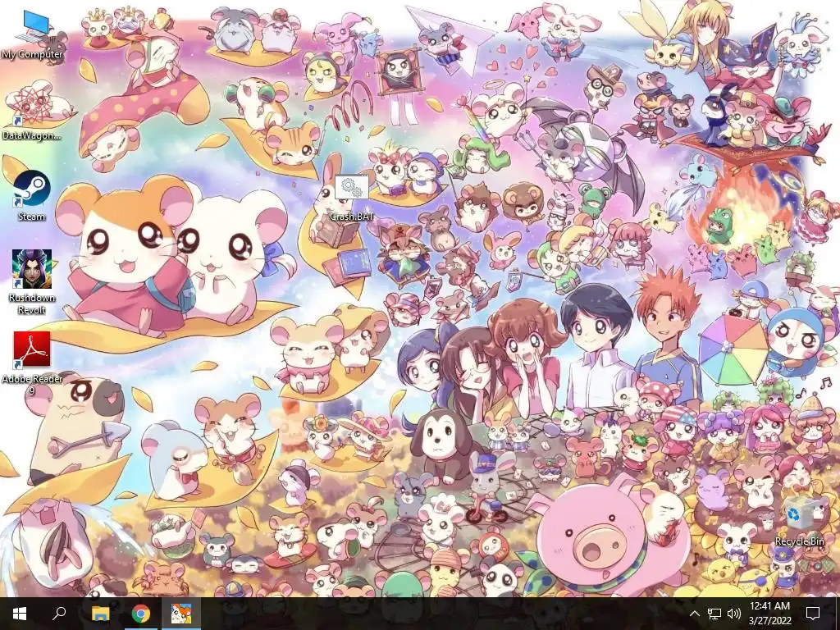Image resolution: width=840 pixels, height=630 pixels.
Task: Launch Google Chrome from the taskbar
Action: (141, 614)
